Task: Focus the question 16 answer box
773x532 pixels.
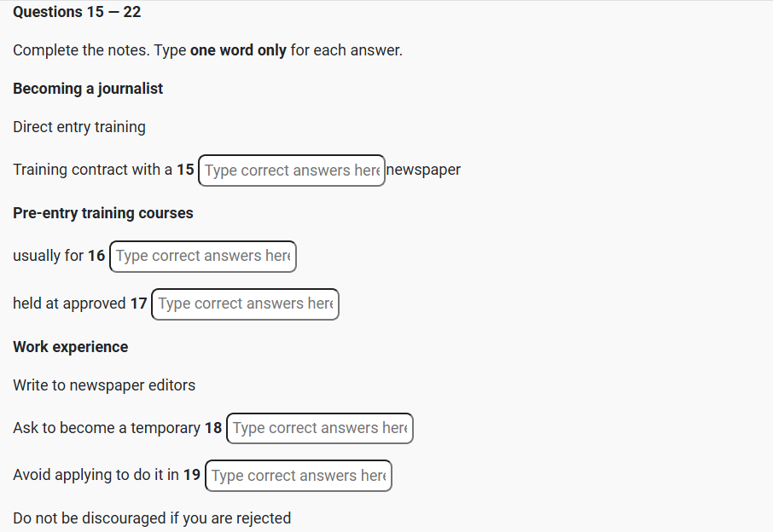Action: point(203,256)
